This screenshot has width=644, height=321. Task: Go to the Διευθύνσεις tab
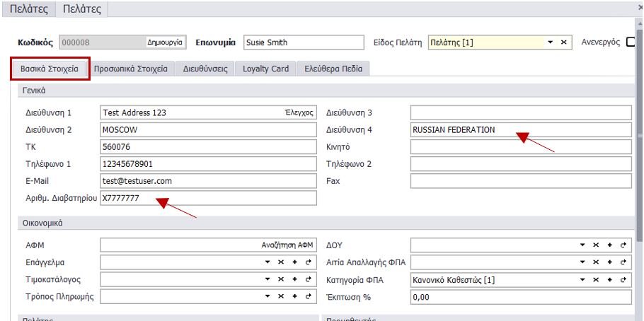[x=205, y=69]
